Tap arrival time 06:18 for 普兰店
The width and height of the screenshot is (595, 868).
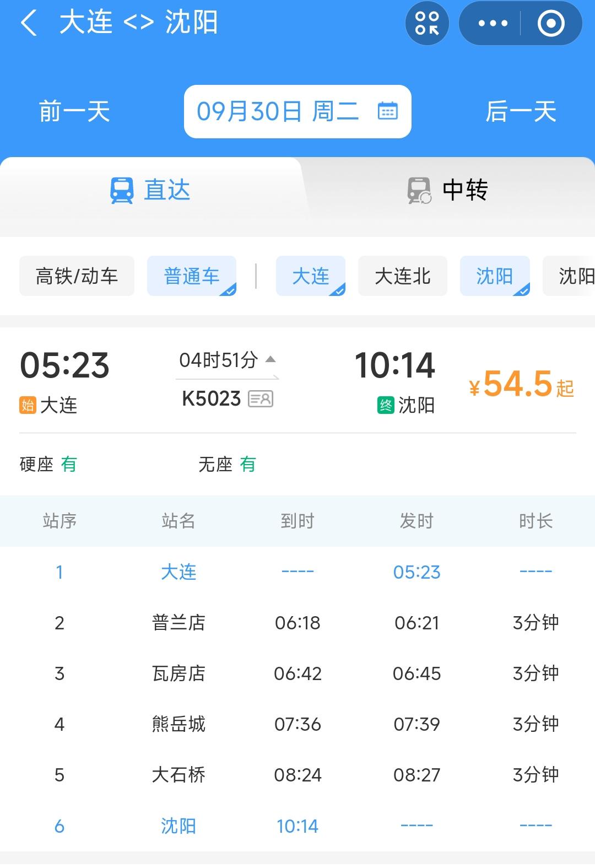(297, 623)
